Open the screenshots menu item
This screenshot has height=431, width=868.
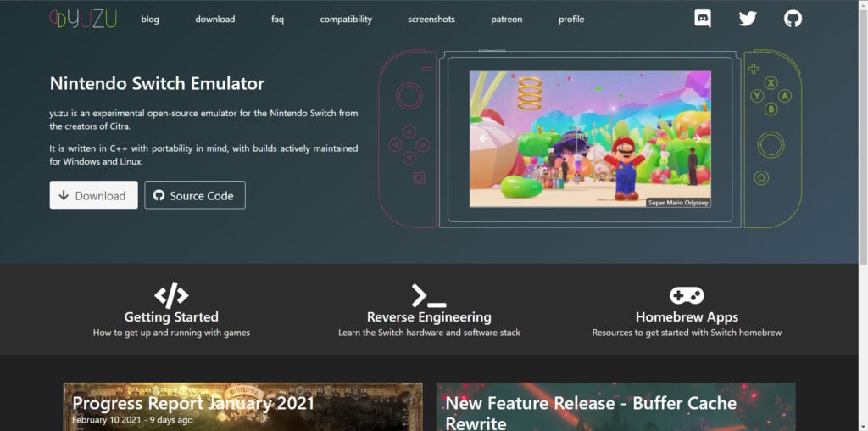(x=431, y=20)
